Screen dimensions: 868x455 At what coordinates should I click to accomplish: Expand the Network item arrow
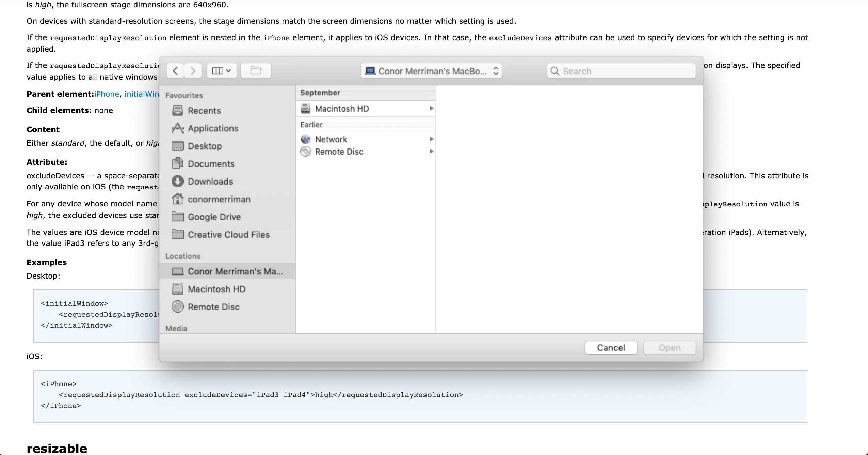(431, 139)
